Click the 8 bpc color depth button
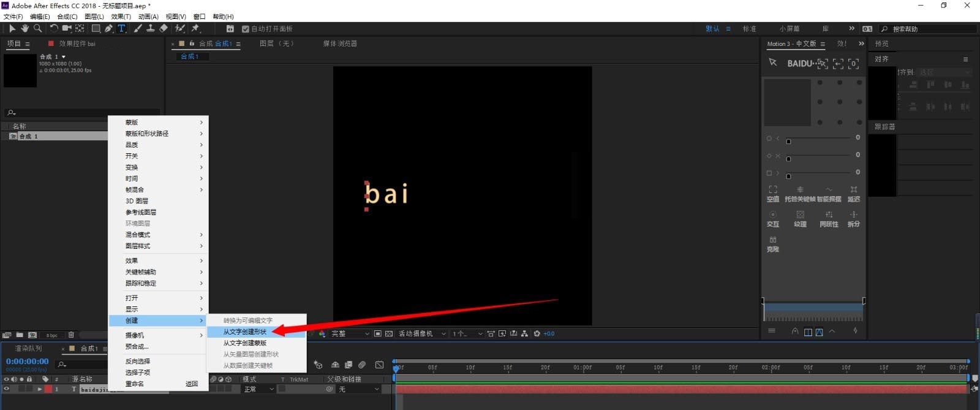Viewport: 980px width, 410px height. 52,335
